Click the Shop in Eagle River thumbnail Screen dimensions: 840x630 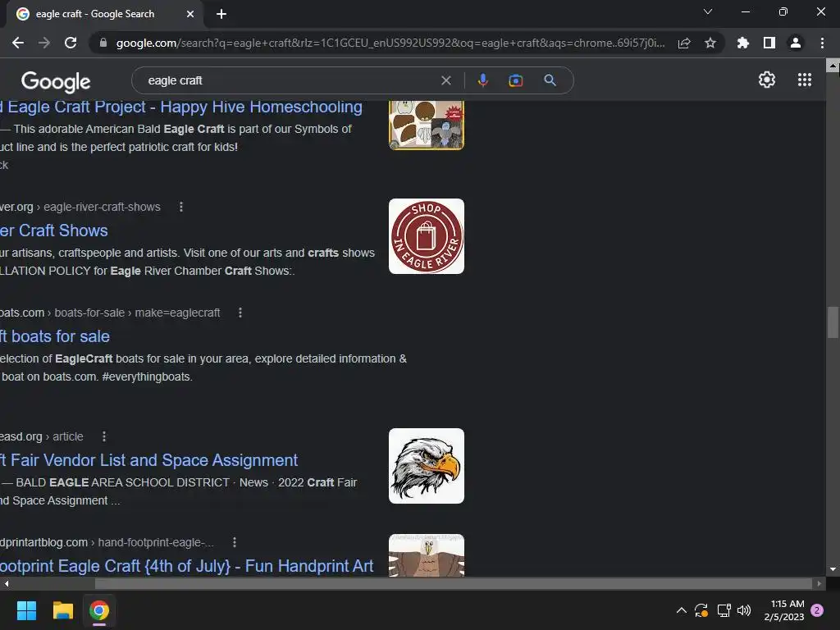tap(427, 236)
